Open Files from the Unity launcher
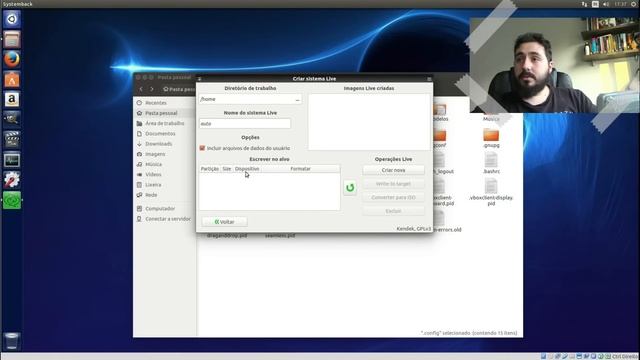This screenshot has height=360, width=640. tap(12, 39)
